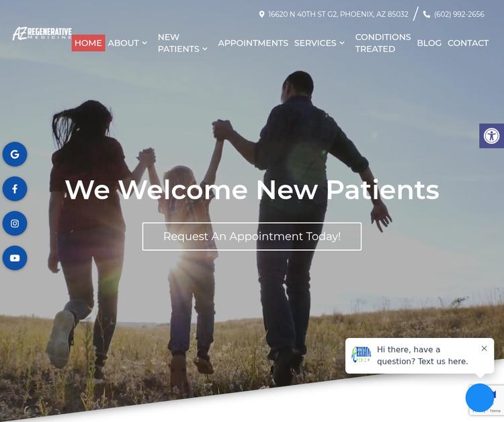Open the accessibility tools icon
The height and width of the screenshot is (422, 504).
[491, 136]
